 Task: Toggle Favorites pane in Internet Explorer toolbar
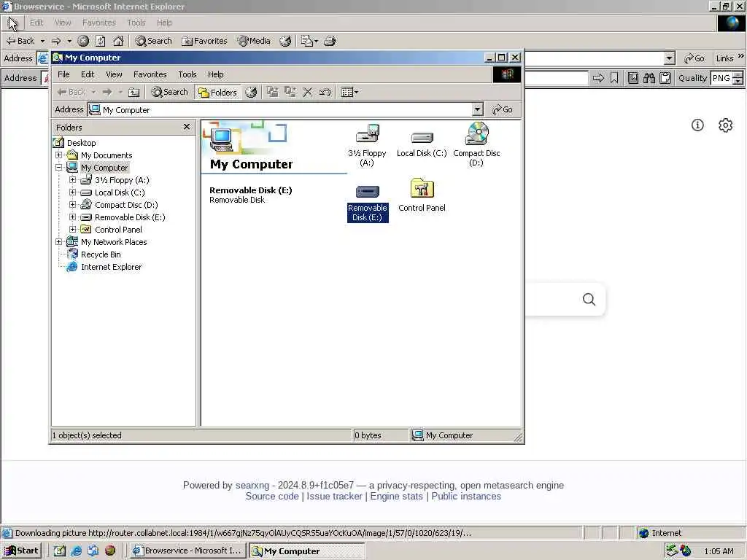click(x=205, y=41)
